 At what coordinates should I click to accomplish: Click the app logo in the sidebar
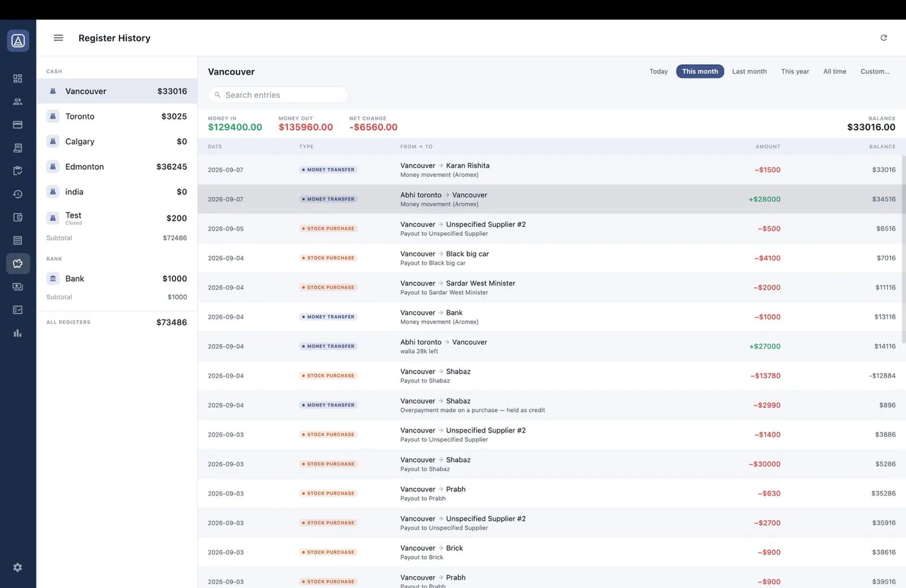point(18,41)
